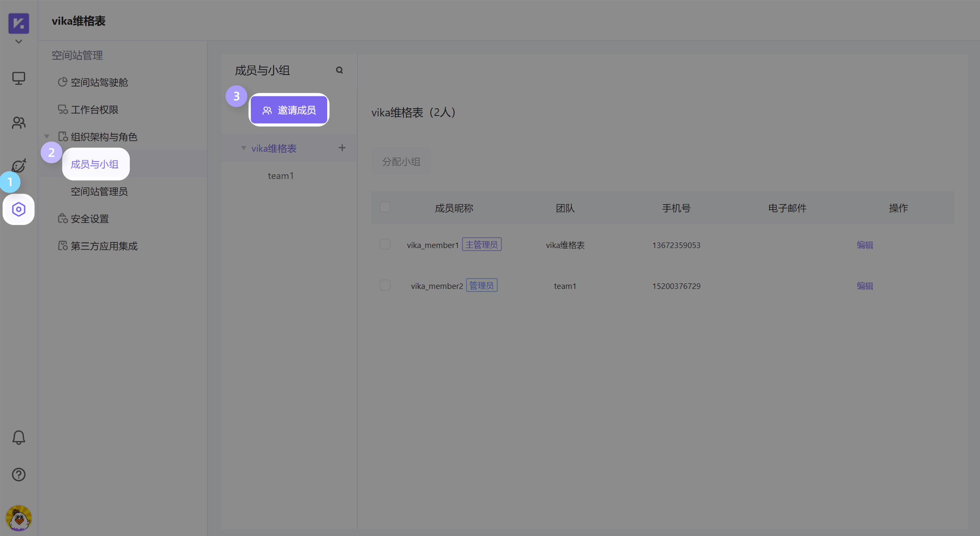Open the settings gear in the sidebar
The height and width of the screenshot is (536, 980).
pos(18,209)
